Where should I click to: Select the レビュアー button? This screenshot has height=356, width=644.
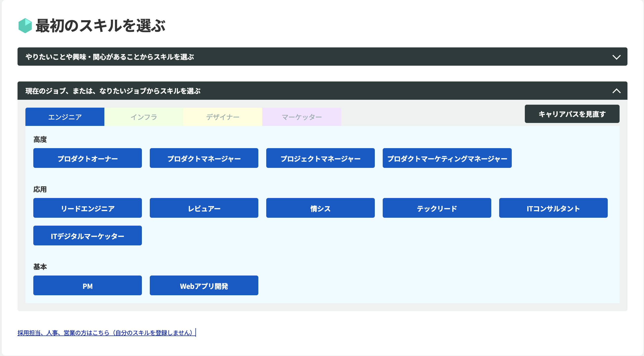click(204, 208)
